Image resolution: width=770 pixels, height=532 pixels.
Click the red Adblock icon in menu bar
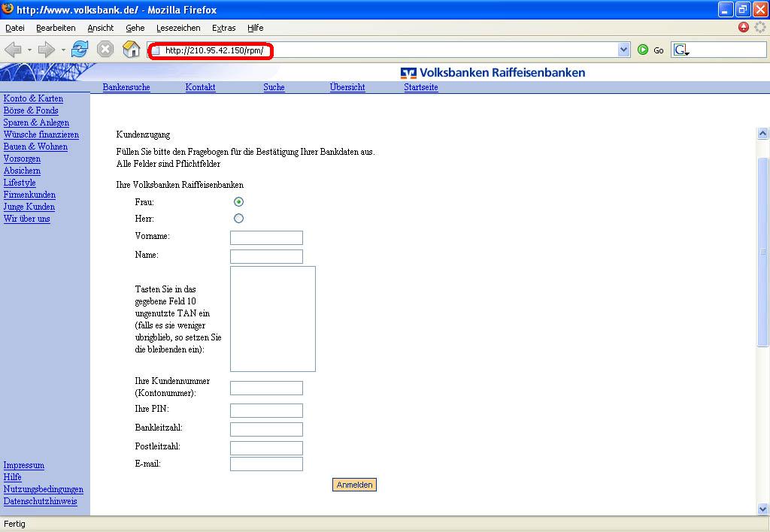[744, 28]
